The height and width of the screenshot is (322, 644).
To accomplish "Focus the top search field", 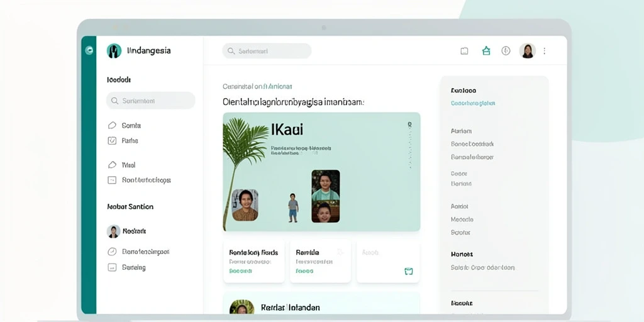I will [x=267, y=51].
